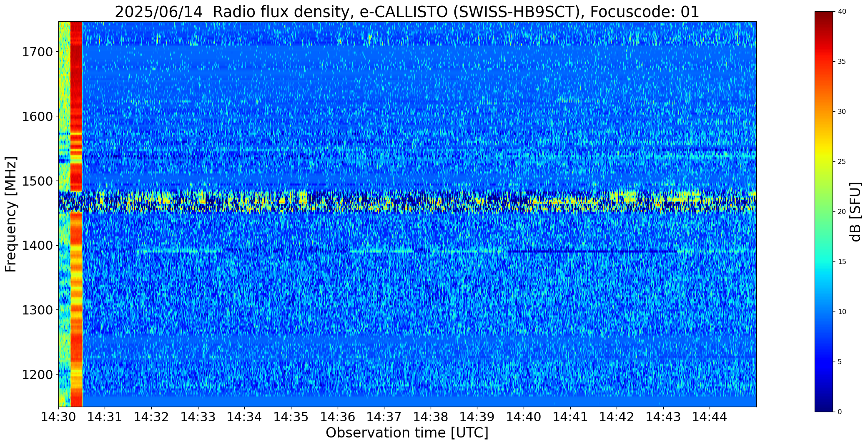868x445 pixels.
Task: Click the colorbar tick label 15
Action: point(842,261)
